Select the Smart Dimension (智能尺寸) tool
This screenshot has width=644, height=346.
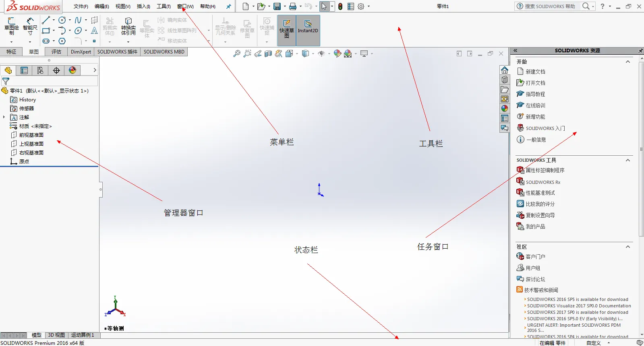click(30, 21)
